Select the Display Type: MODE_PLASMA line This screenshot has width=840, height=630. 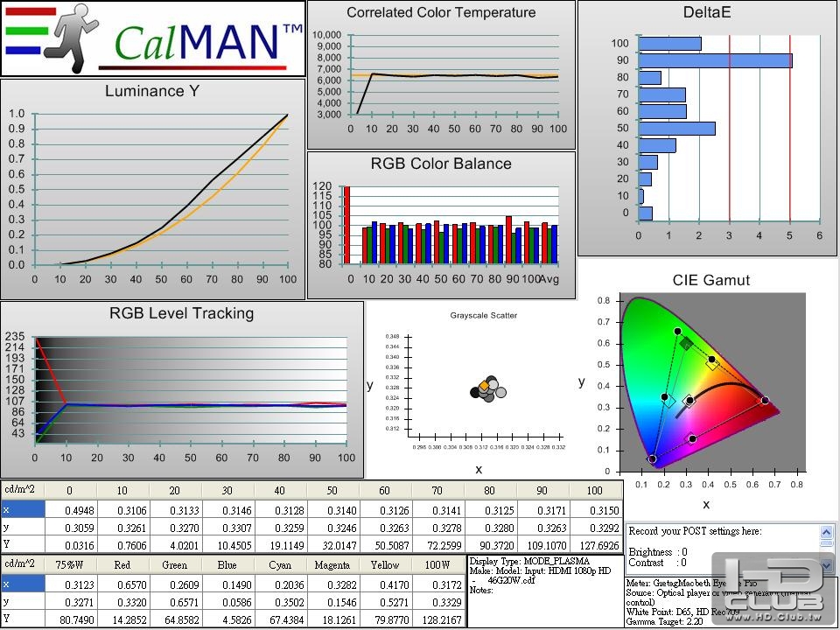click(529, 562)
